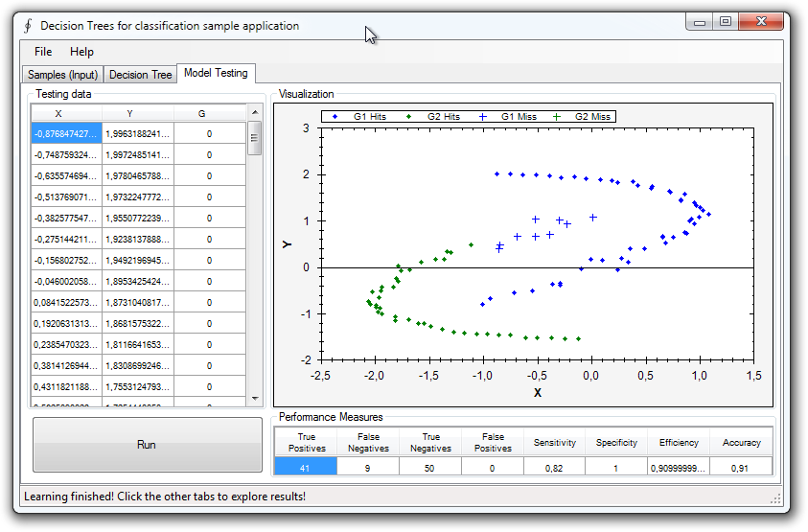This screenshot has height=532, width=808.
Task: Click the False Negatives column header
Action: [x=368, y=442]
